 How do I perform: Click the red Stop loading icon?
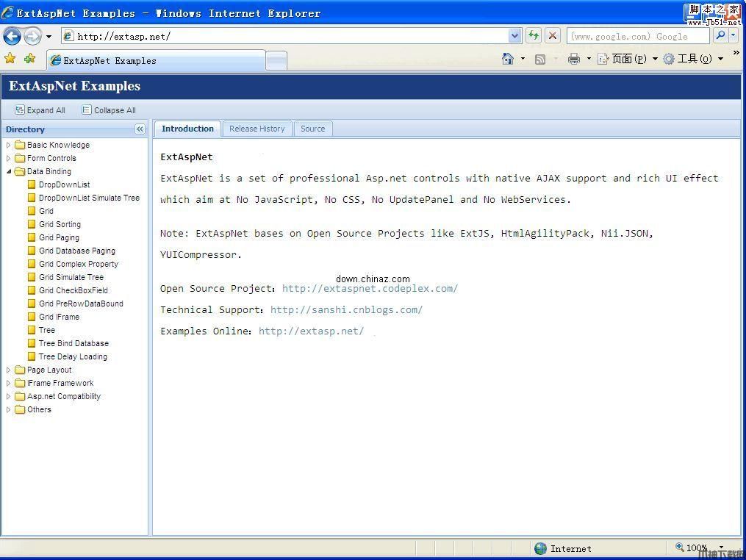[x=553, y=36]
